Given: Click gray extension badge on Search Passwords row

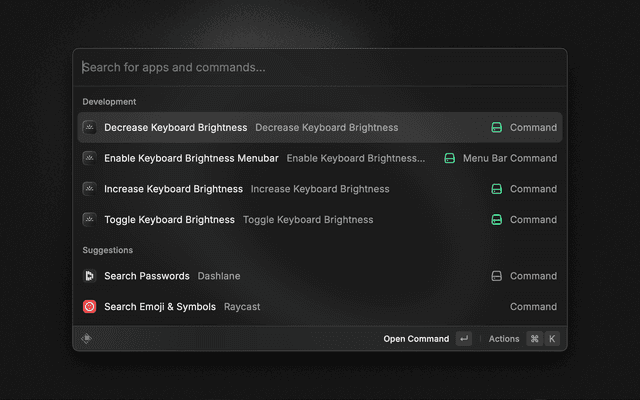Looking at the screenshot, I should [x=496, y=276].
